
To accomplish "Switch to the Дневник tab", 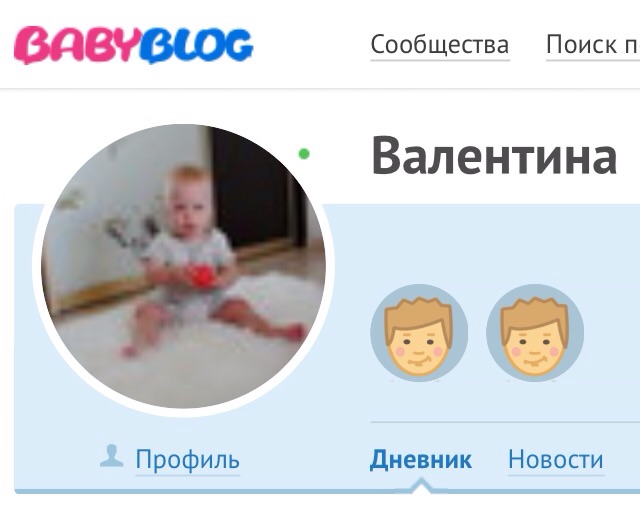I will pyautogui.click(x=421, y=460).
